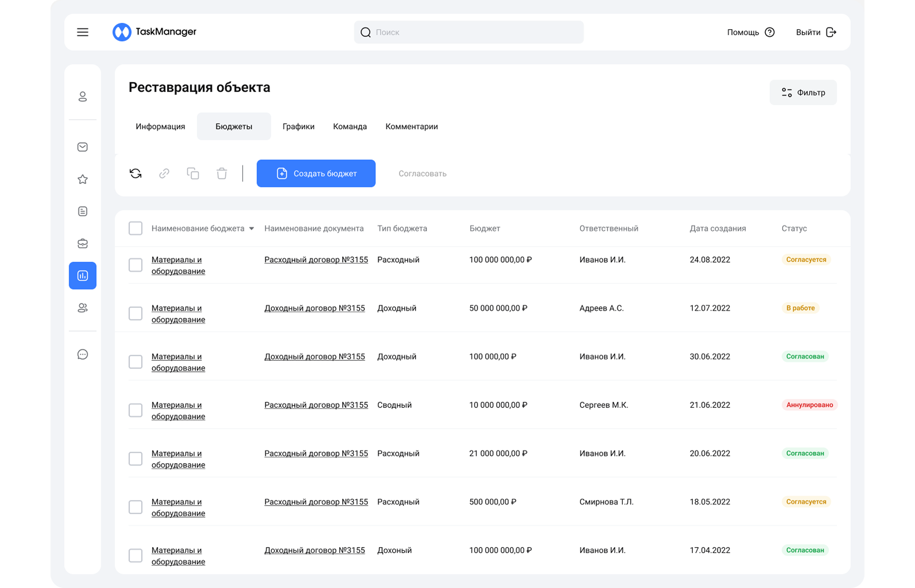The image size is (915, 588).
Task: Click the Реставрация объекта page title
Action: pos(199,88)
